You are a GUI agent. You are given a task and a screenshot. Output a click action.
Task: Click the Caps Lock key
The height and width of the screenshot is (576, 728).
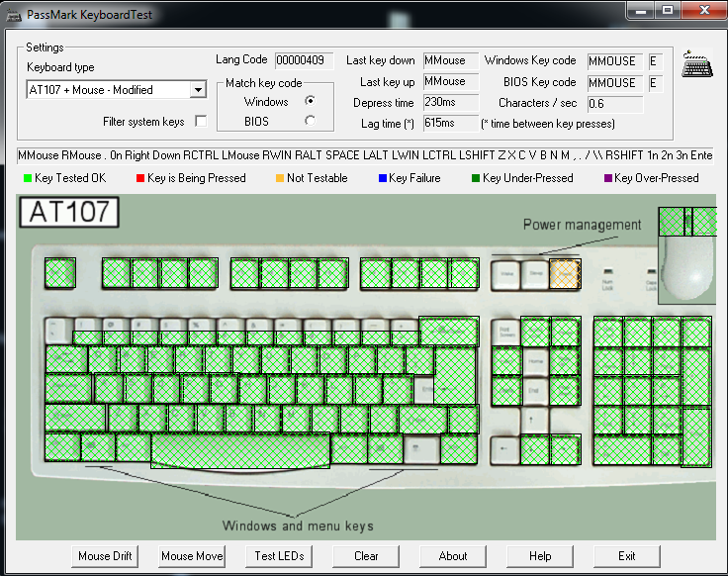[x=68, y=388]
